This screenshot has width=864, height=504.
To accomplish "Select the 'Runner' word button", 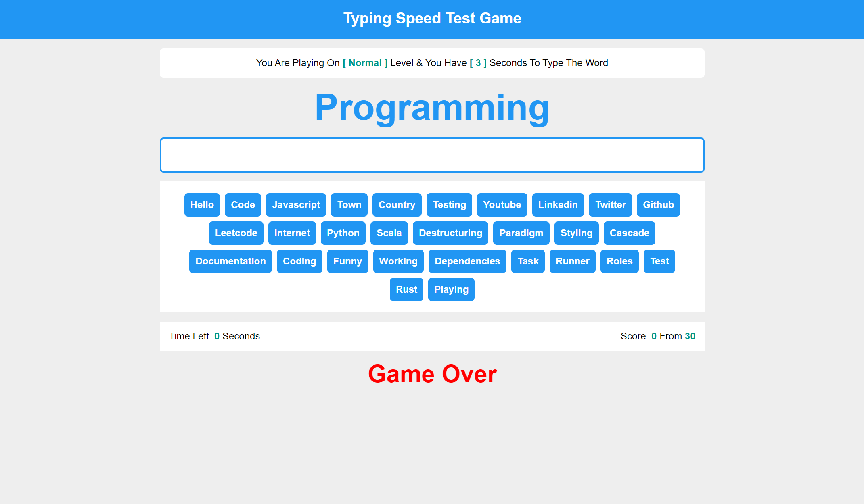I will (x=572, y=261).
